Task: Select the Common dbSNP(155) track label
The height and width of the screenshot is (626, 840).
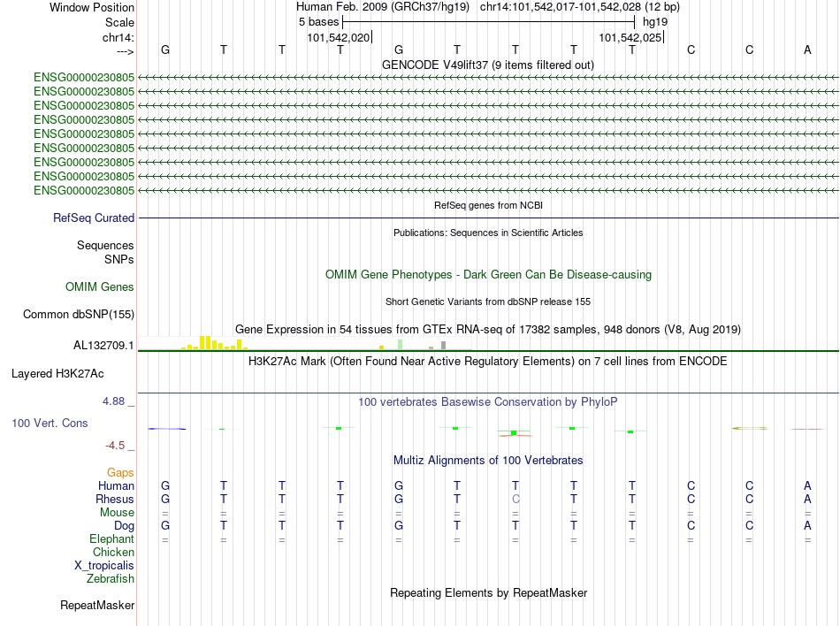Action: [79, 315]
